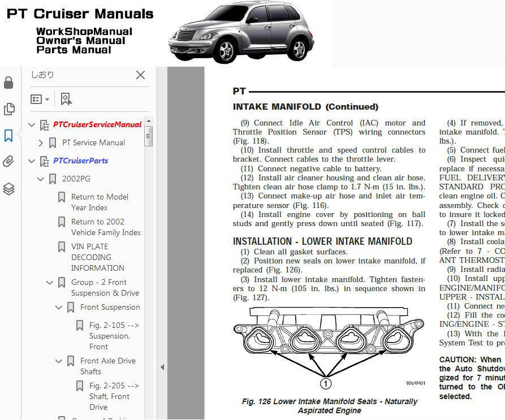The height and width of the screenshot is (420, 505).
Task: Go to Return to 2002 Vehicle Family Index
Action: click(x=106, y=227)
